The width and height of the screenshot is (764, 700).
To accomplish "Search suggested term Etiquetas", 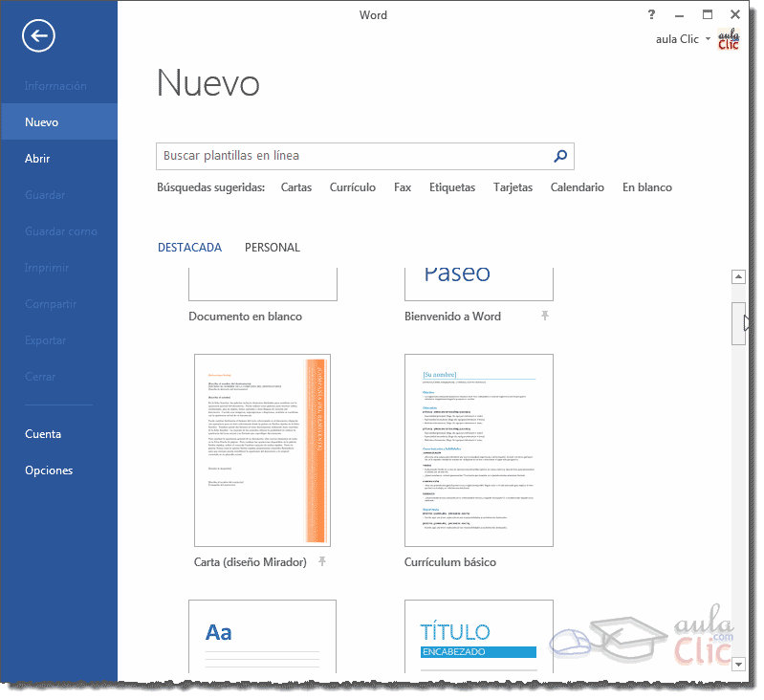I will [452, 187].
